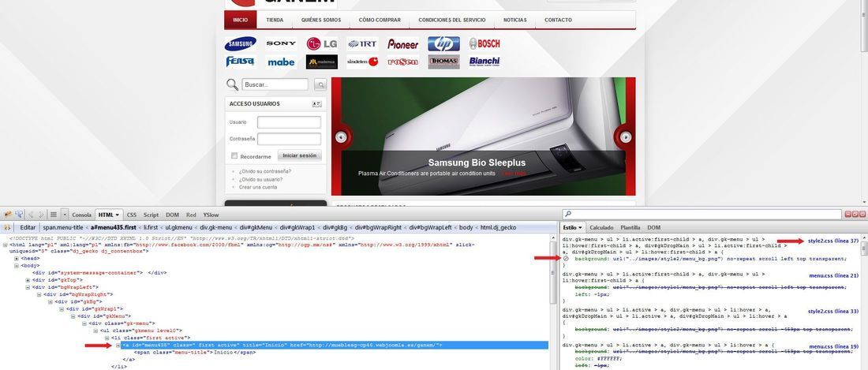Show previous slide with left arrow
Image resolution: width=868 pixels, height=370 pixels.
[x=342, y=136]
